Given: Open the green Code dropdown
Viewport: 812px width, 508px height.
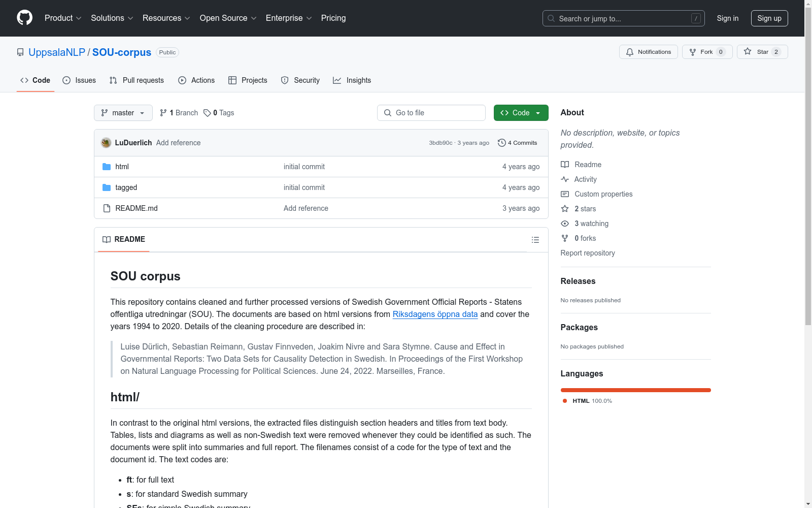Looking at the screenshot, I should pos(521,113).
